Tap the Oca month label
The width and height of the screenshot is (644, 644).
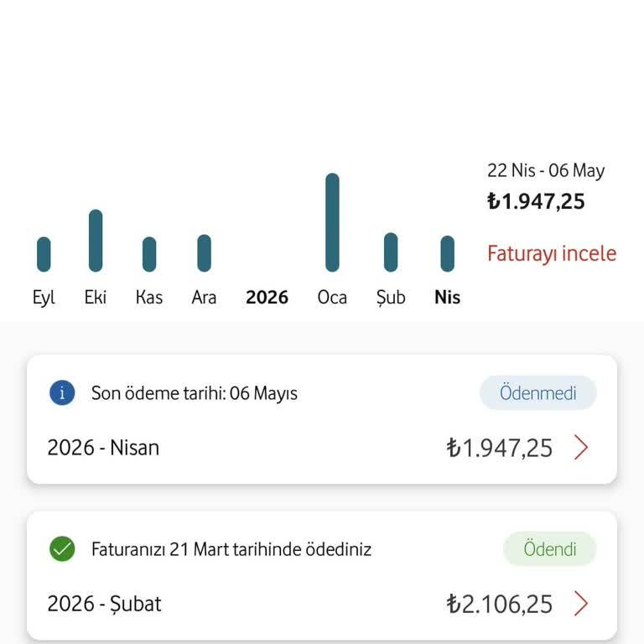coord(332,297)
